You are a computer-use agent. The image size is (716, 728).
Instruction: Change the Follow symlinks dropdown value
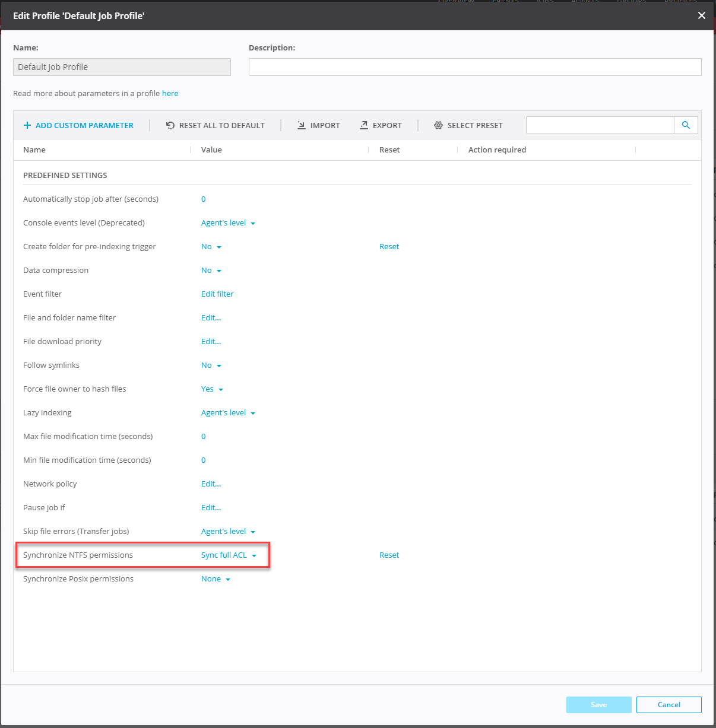211,365
